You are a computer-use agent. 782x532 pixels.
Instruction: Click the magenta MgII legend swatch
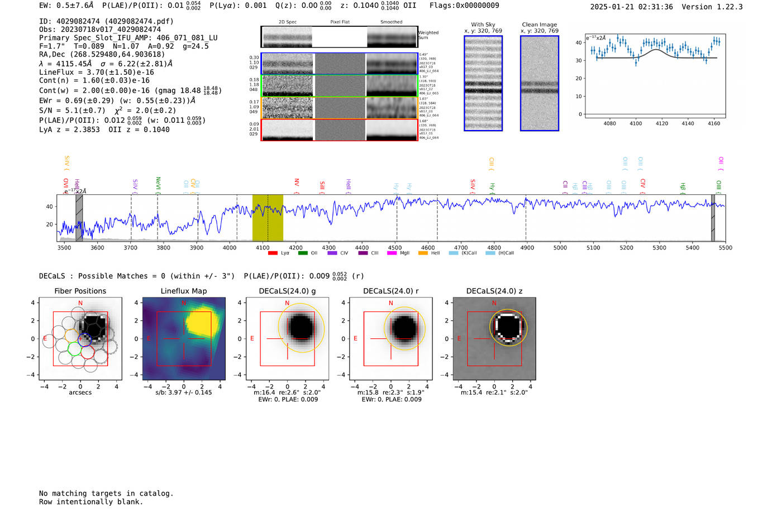coord(392,253)
